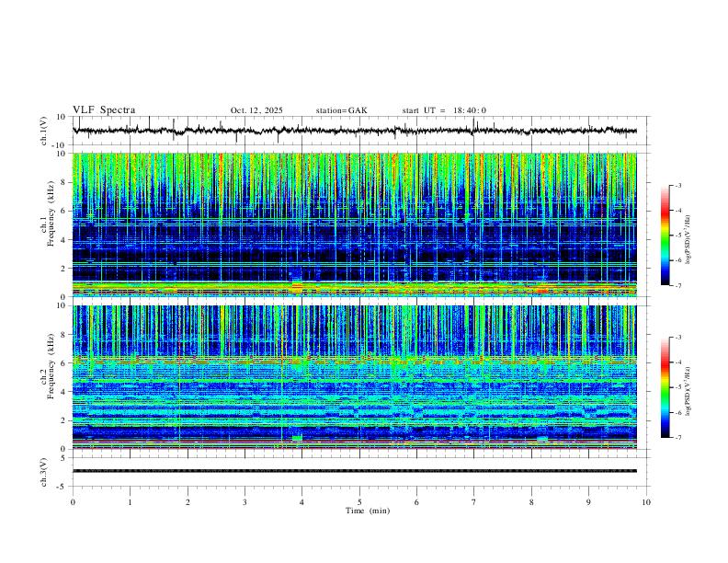The width and height of the screenshot is (728, 563).
Task: Click the '-5' tick on ch.3(V) axis
Action: pos(63,487)
